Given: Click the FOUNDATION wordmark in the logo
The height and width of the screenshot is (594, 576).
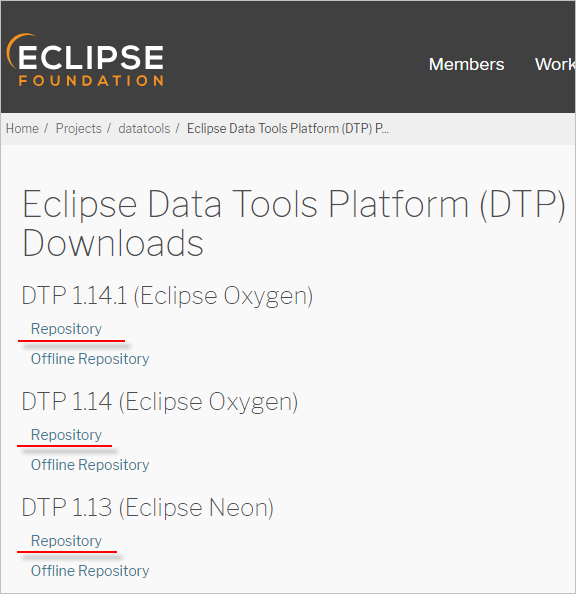Looking at the screenshot, I should tap(91, 80).
